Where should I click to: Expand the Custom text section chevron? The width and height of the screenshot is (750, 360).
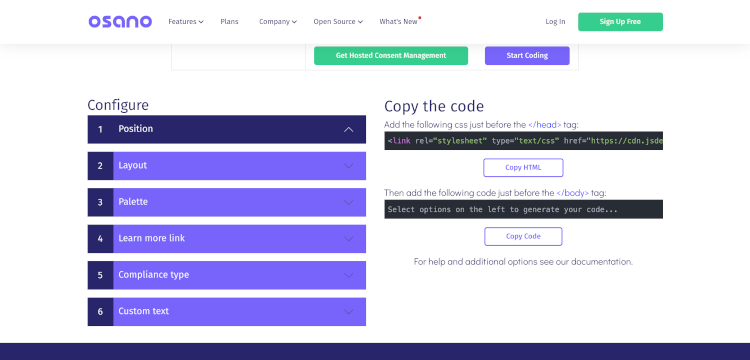[x=349, y=312]
